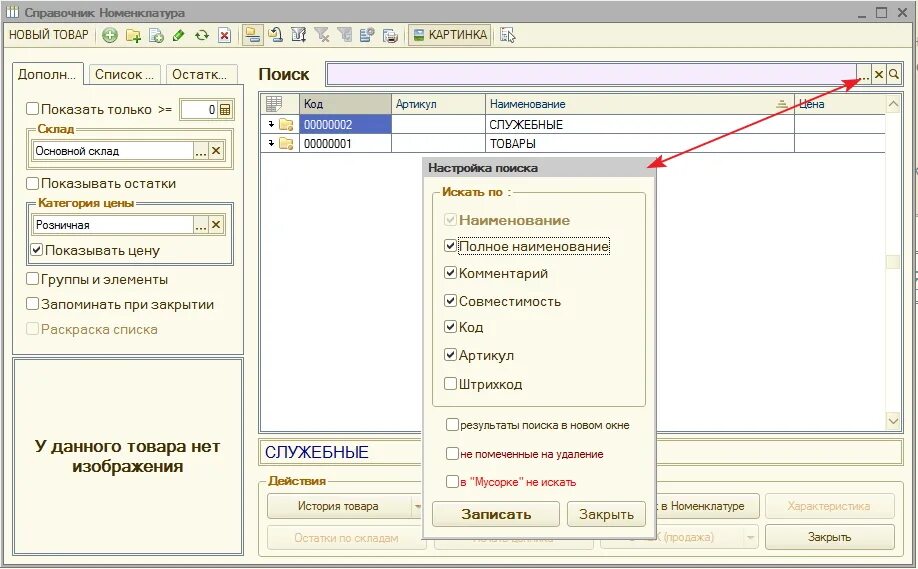
Task: Enable Запоминать при закрытии checkbox
Action: click(33, 304)
